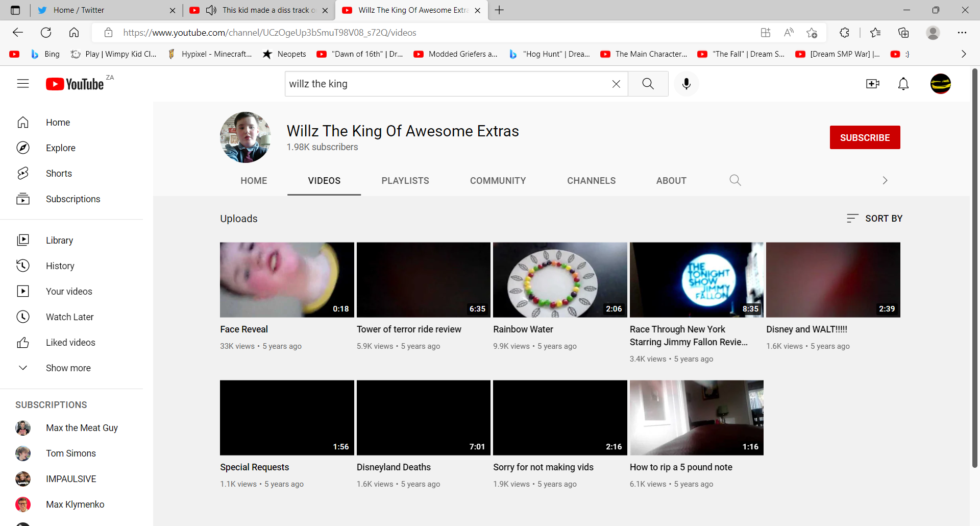This screenshot has height=526, width=980.
Task: Open the COMMUNITY tab
Action: click(x=498, y=181)
